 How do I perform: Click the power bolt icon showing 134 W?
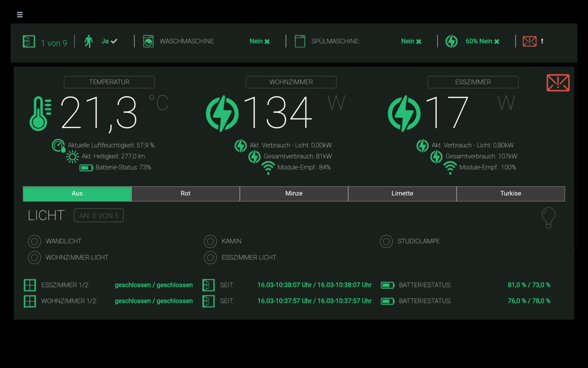click(x=221, y=113)
